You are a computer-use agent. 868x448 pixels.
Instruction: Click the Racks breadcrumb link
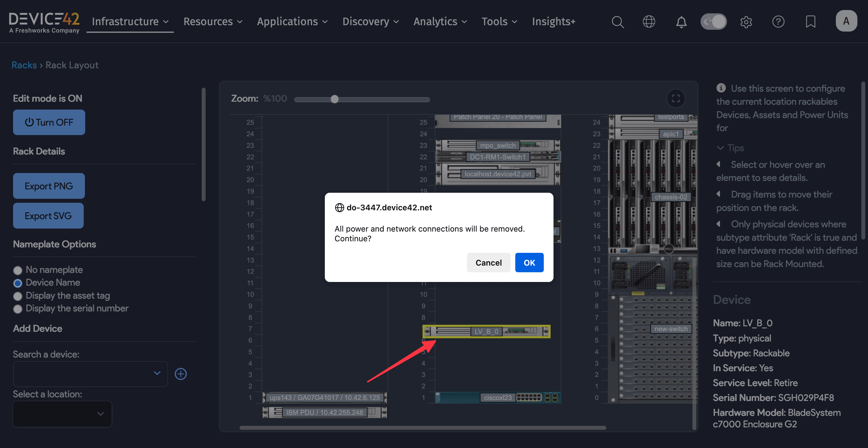[x=24, y=65]
